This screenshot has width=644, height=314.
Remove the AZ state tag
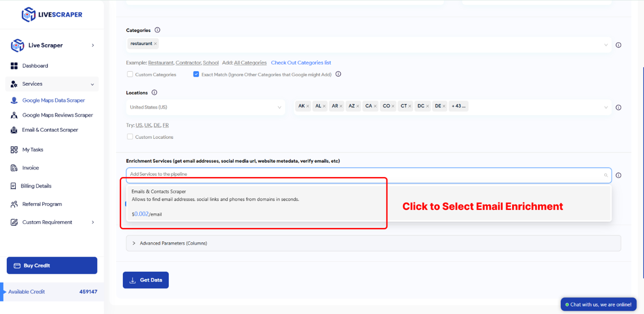point(358,106)
